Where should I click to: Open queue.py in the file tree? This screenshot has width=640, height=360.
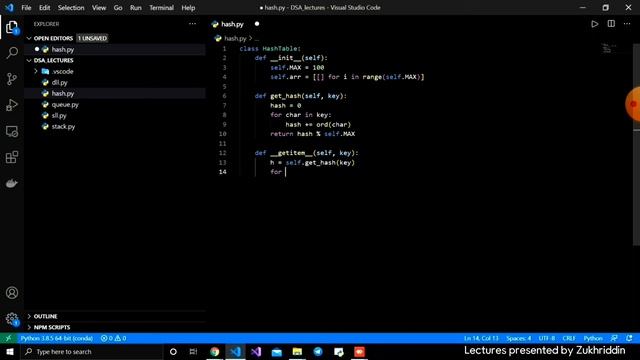tap(65, 104)
